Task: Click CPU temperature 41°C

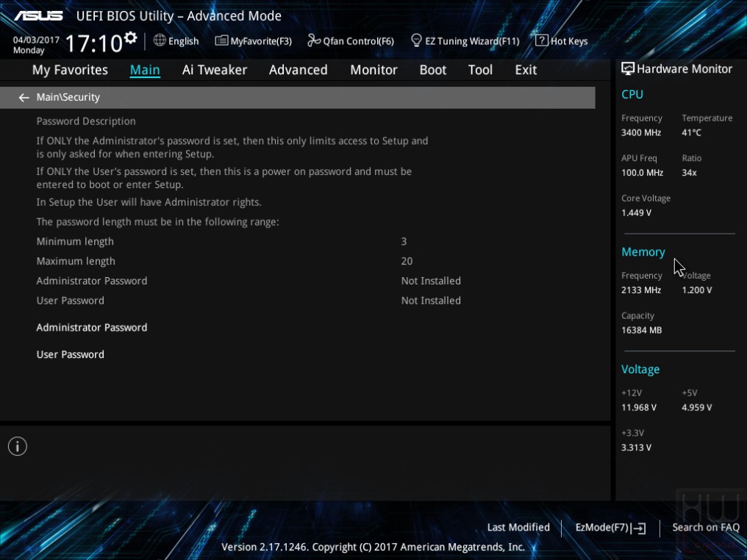Action: [x=691, y=132]
